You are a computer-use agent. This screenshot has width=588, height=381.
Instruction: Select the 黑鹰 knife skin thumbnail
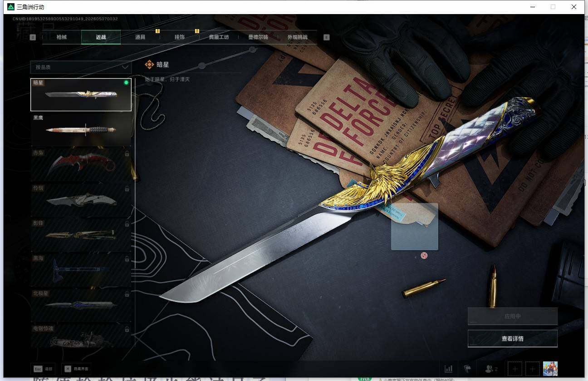[x=81, y=130]
